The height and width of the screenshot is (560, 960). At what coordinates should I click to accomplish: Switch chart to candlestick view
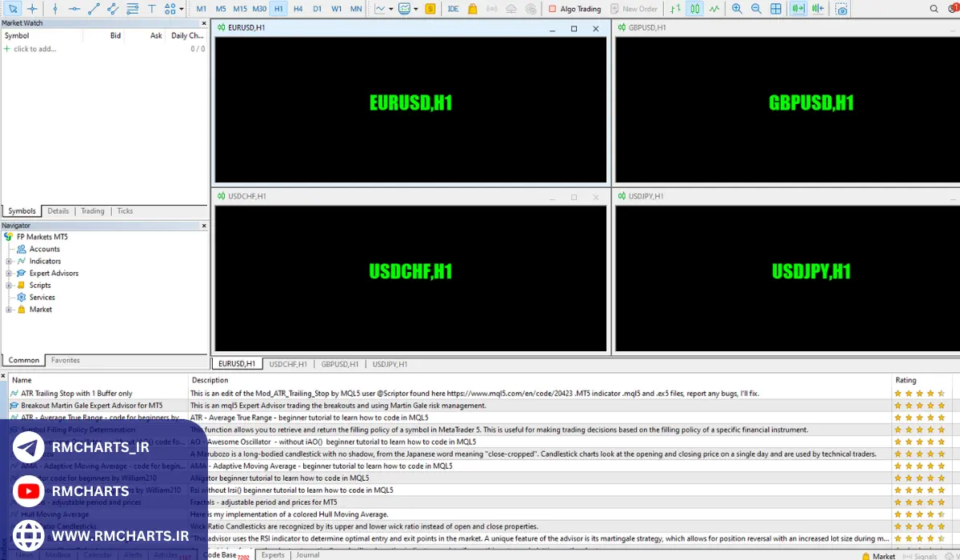coord(694,9)
